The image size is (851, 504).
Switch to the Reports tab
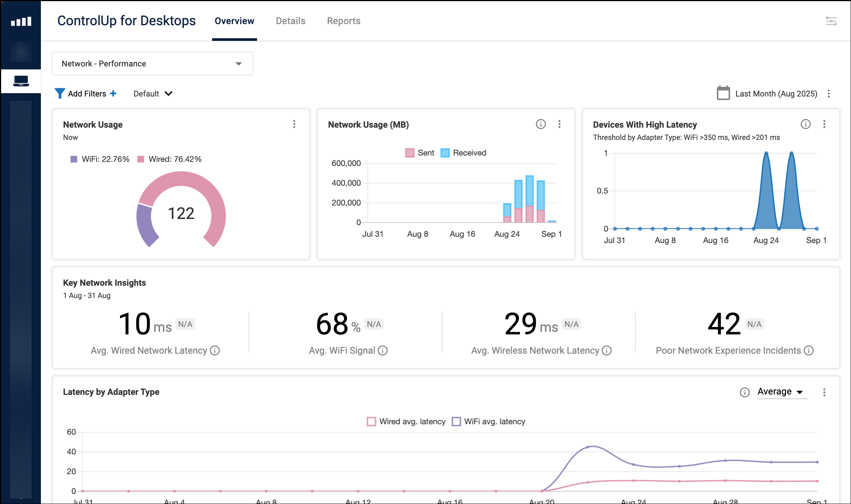pyautogui.click(x=344, y=21)
